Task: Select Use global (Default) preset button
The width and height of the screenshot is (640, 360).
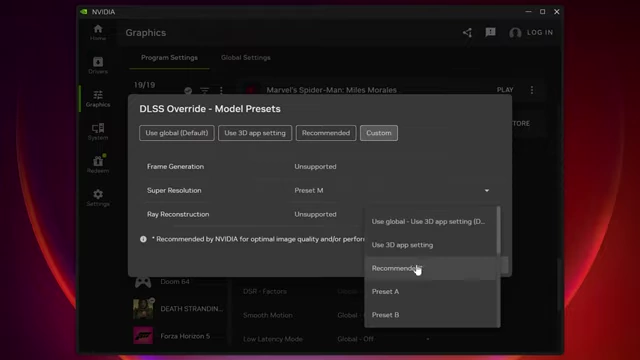Action: coord(177,133)
